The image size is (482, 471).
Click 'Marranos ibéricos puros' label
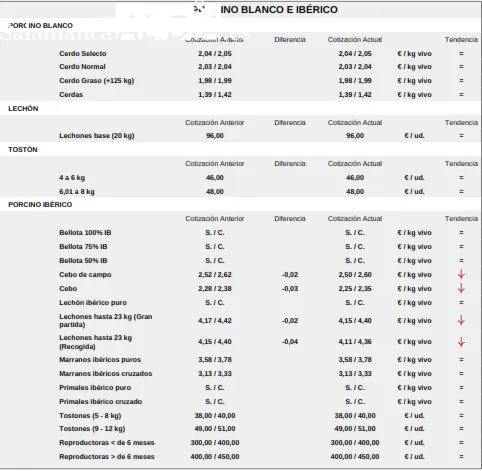click(100, 360)
